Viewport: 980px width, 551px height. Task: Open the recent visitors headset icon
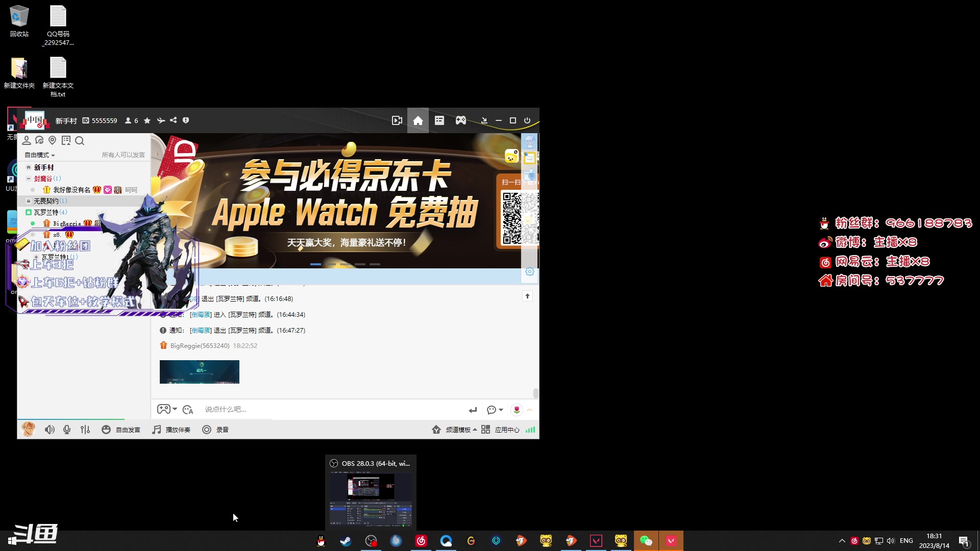click(x=39, y=140)
